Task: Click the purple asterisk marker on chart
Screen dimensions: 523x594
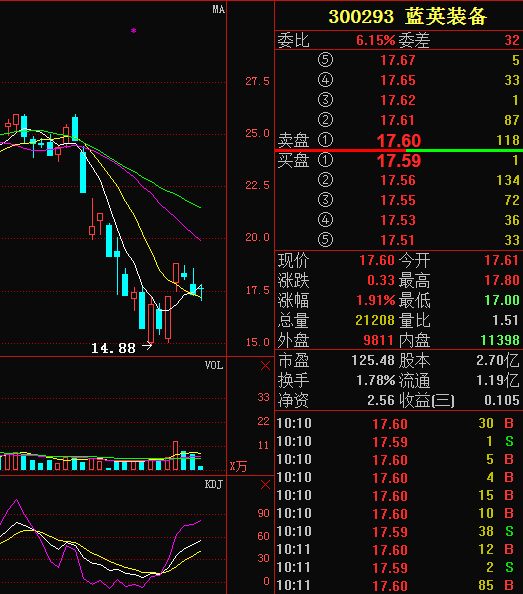Action: [133, 31]
